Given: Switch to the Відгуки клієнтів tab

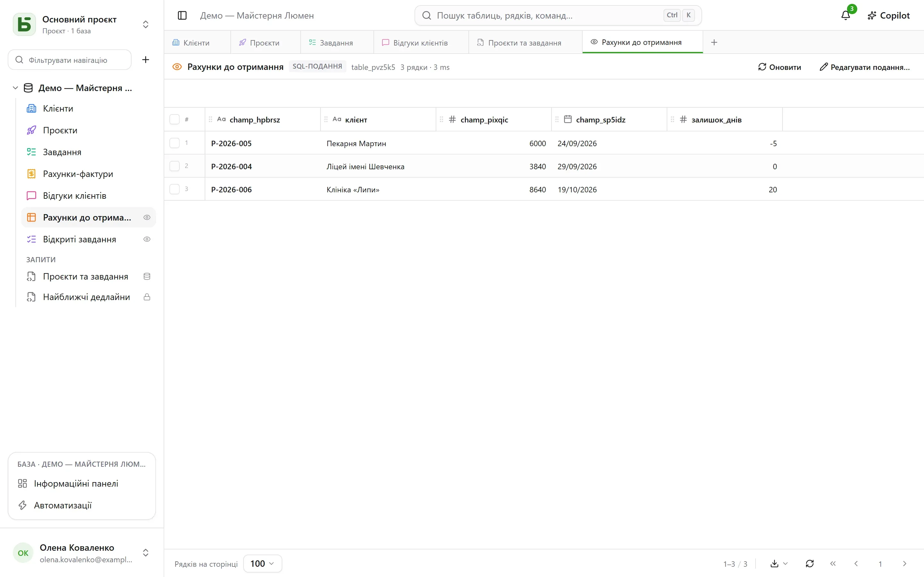Looking at the screenshot, I should point(421,42).
